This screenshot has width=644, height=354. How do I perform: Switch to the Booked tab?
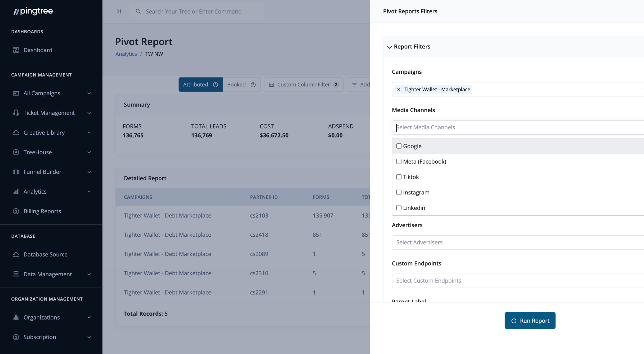point(236,85)
